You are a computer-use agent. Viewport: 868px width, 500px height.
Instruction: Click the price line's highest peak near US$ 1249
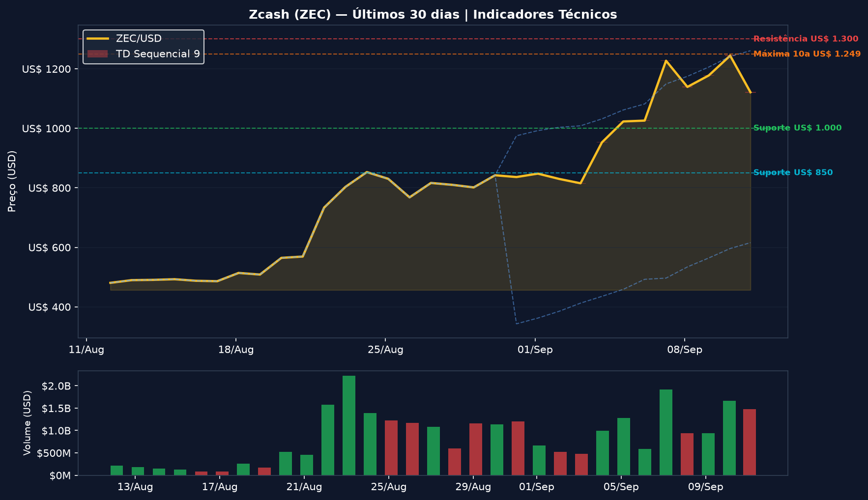[x=730, y=56]
